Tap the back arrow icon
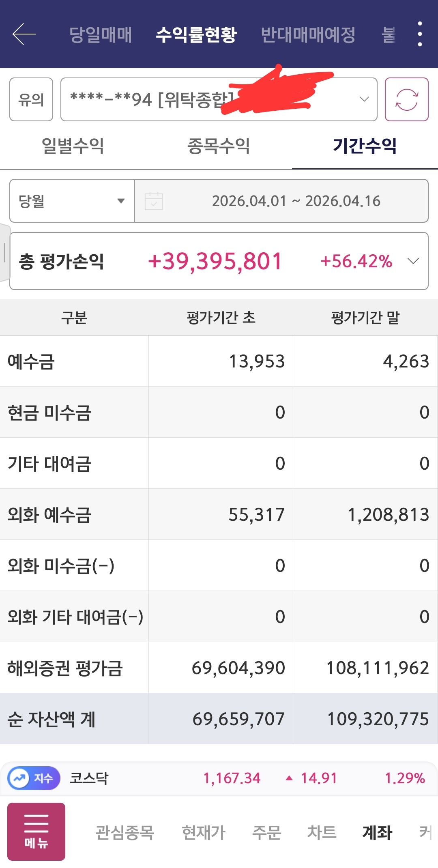The width and height of the screenshot is (438, 868). click(x=24, y=34)
